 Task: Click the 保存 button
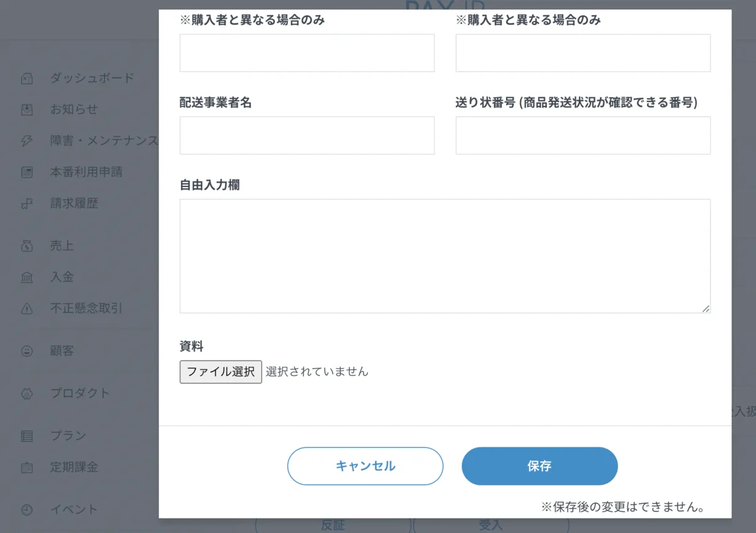point(540,466)
